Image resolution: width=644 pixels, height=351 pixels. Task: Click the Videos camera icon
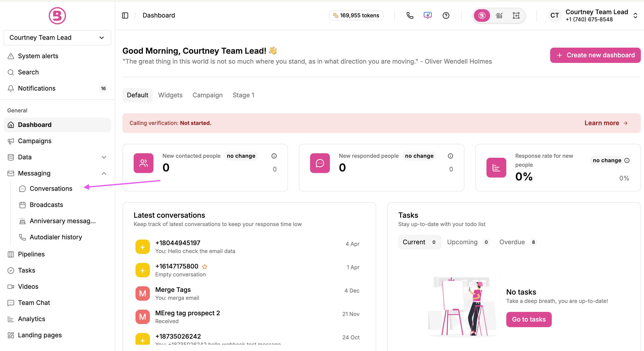[x=11, y=287]
